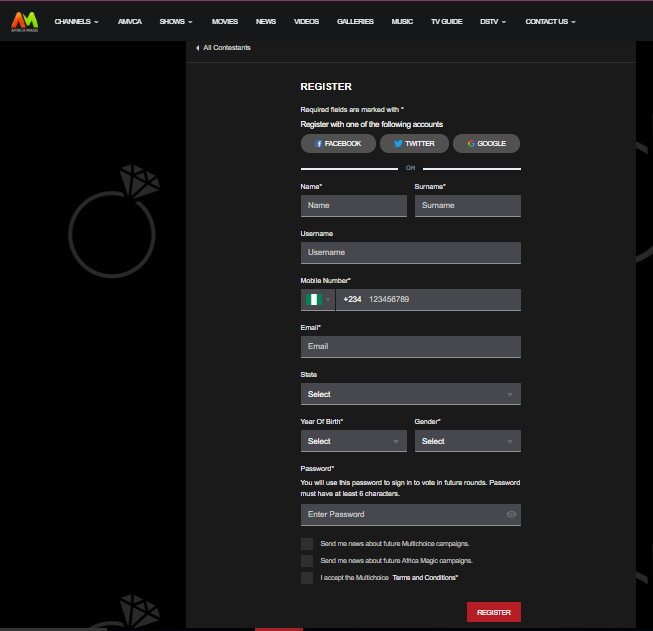Return to All Contestants
Image resolution: width=653 pixels, height=631 pixels.
click(x=227, y=48)
